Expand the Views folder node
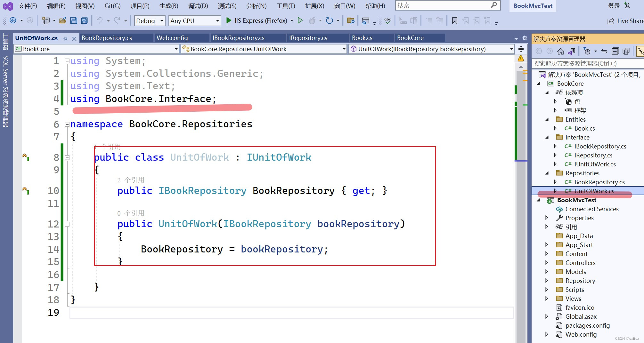 pos(547,299)
